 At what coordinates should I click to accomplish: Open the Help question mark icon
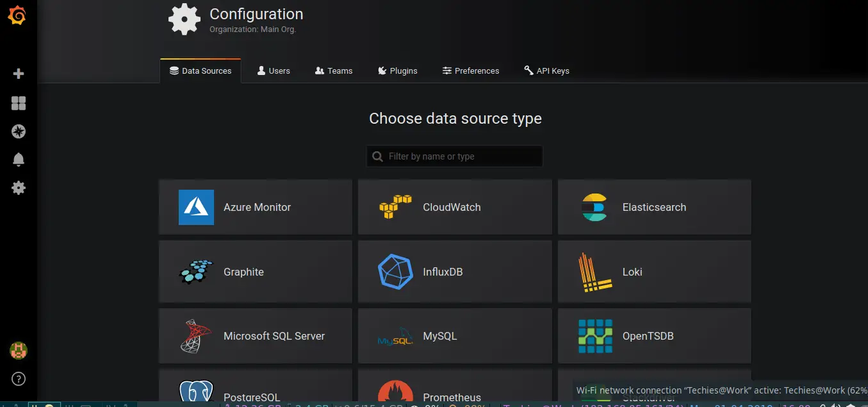[x=17, y=378]
